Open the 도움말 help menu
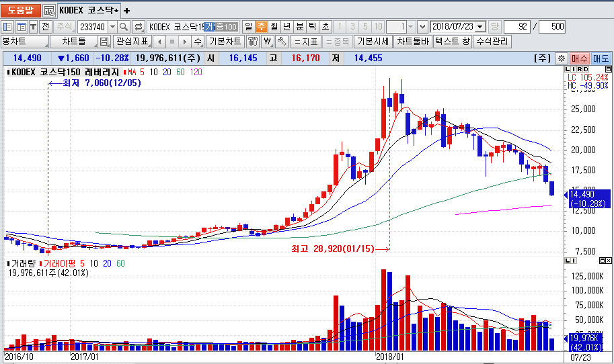614x364 pixels. pos(20,11)
